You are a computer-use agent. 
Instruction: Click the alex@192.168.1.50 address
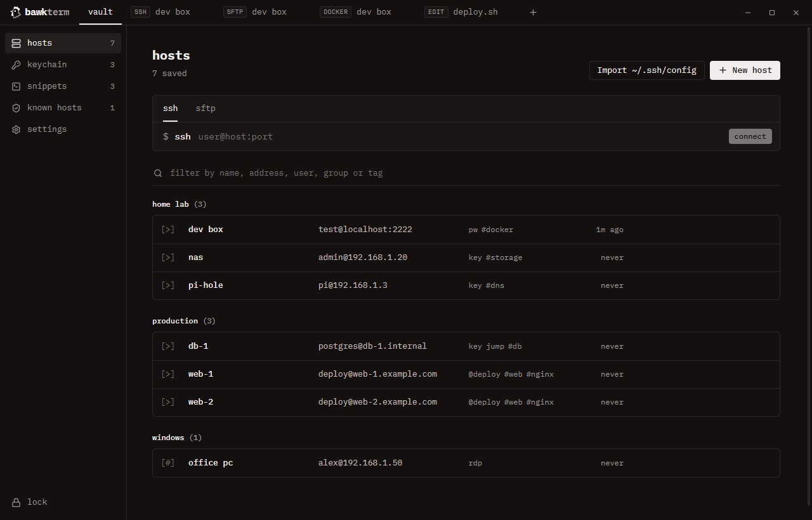pos(360,463)
